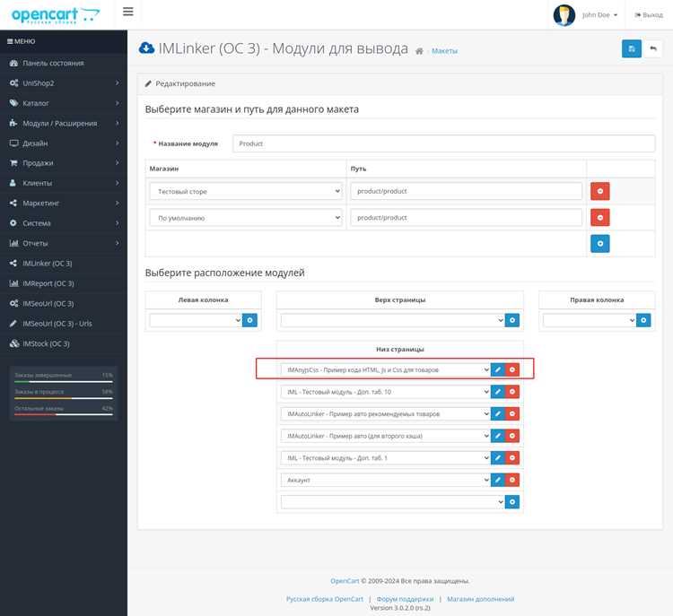Expand Маркетинг sidebar menu

[x=64, y=204]
